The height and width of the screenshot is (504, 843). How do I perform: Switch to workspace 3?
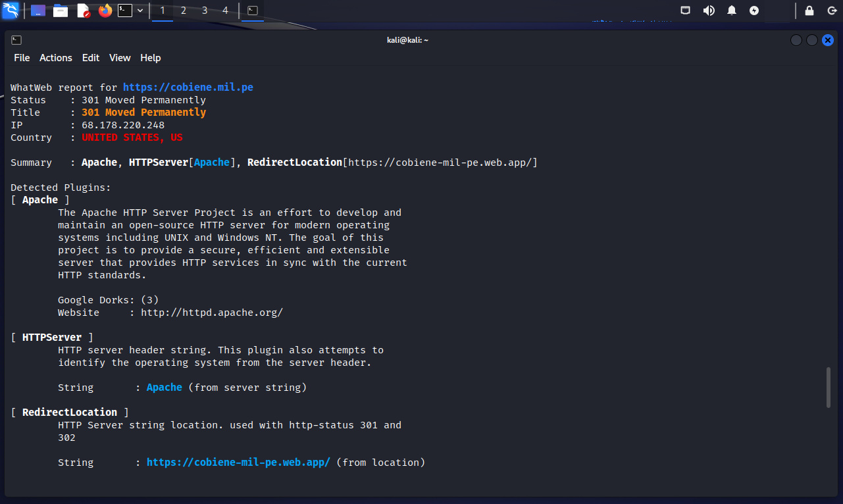click(205, 11)
